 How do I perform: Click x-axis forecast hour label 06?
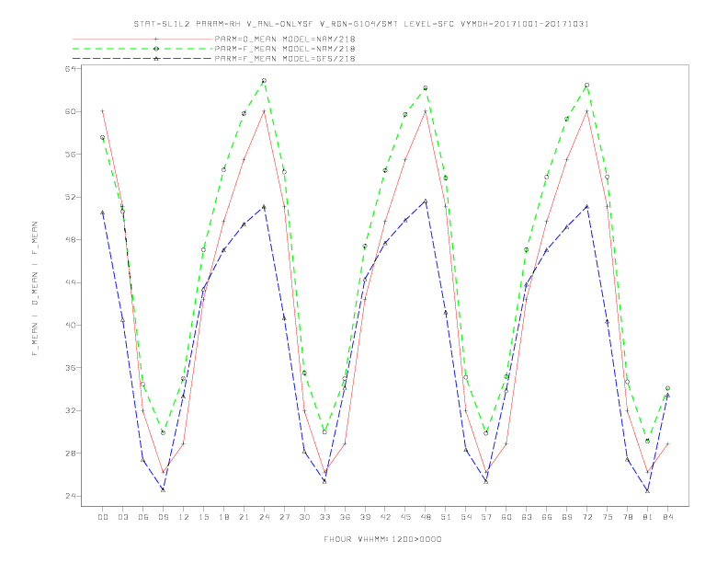coord(143,517)
